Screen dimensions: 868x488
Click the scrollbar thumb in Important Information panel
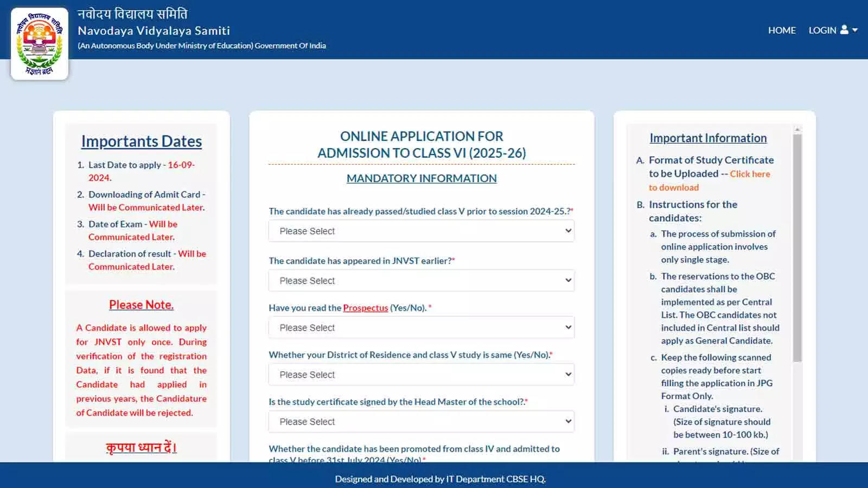[797, 248]
